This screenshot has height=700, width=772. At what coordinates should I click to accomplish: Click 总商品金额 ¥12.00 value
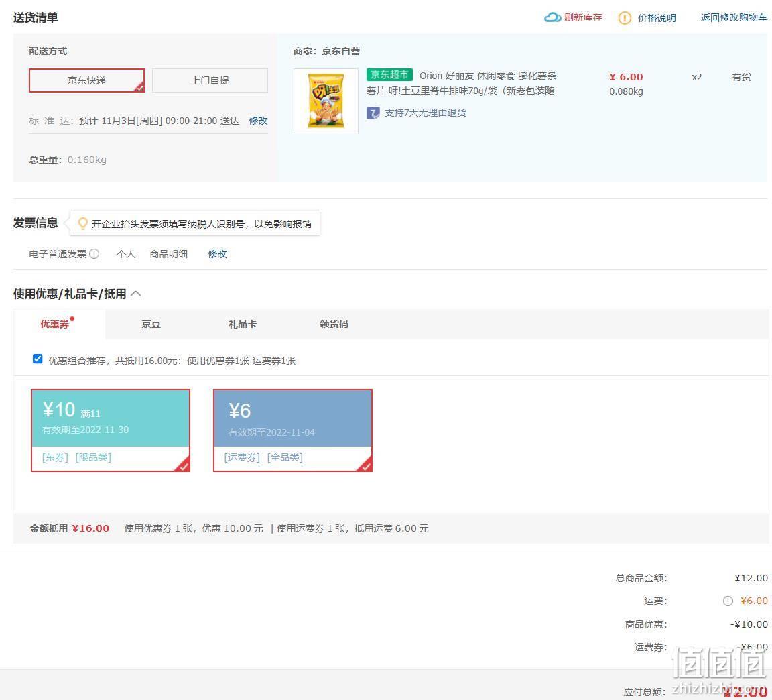[751, 578]
